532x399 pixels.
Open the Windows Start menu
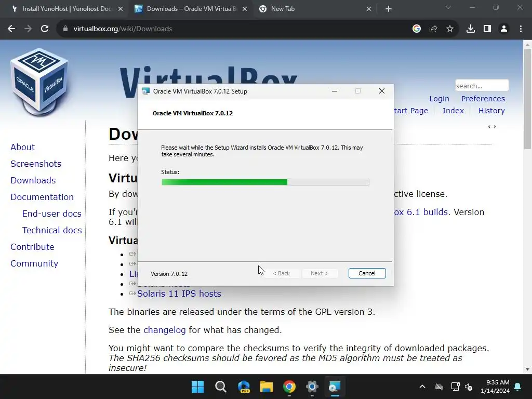tap(198, 387)
